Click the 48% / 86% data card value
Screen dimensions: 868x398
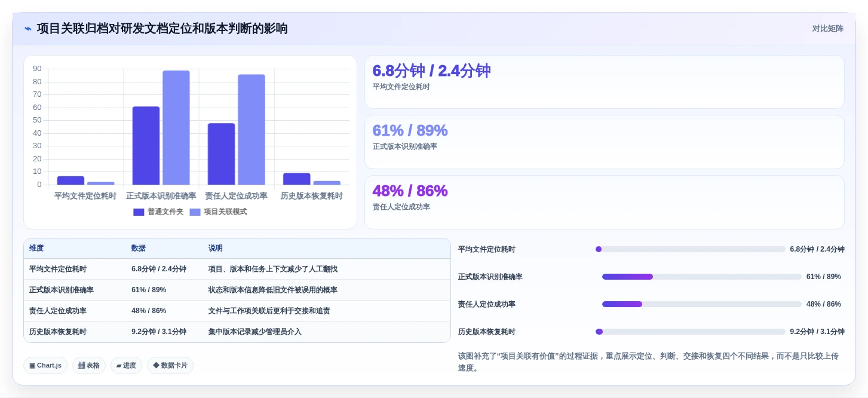410,191
